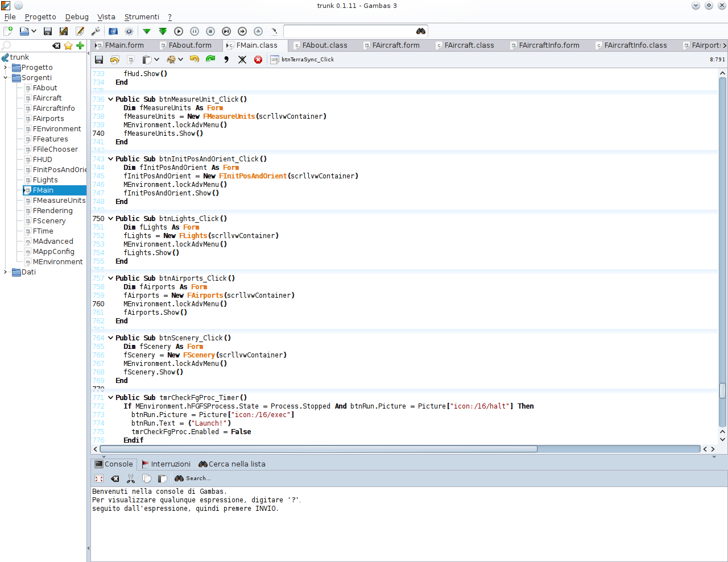Click the Stop program icon
The width and height of the screenshot is (728, 562).
(x=210, y=31)
